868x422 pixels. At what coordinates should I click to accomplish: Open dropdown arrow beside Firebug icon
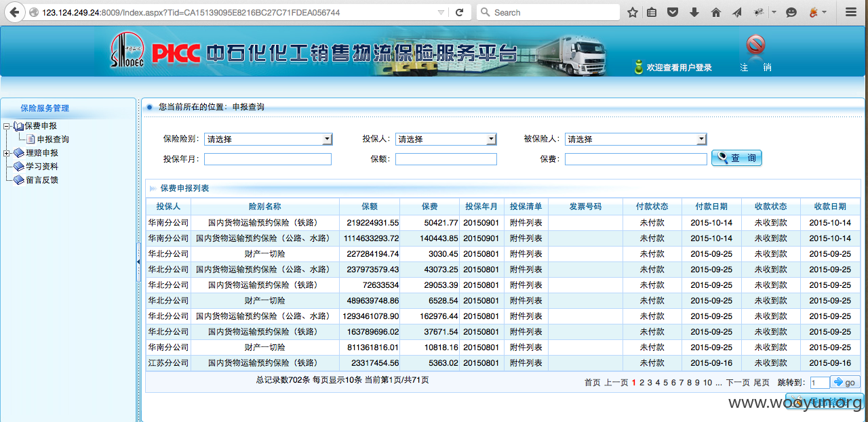[825, 12]
